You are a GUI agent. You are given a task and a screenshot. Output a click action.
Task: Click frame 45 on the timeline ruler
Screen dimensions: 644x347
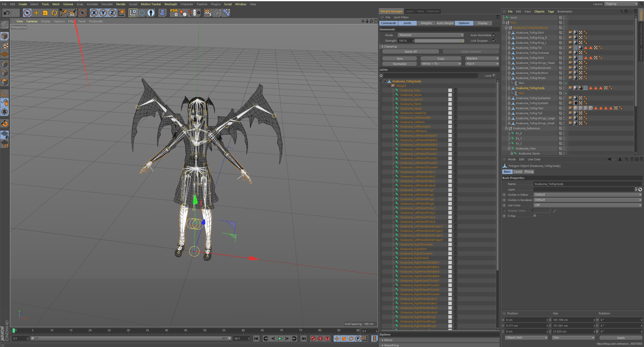tap(185, 330)
